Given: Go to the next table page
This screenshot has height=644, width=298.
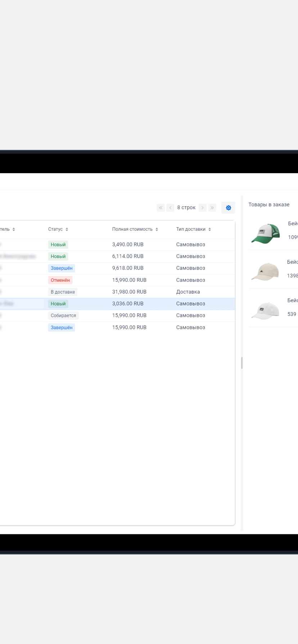Looking at the screenshot, I should pyautogui.click(x=203, y=208).
